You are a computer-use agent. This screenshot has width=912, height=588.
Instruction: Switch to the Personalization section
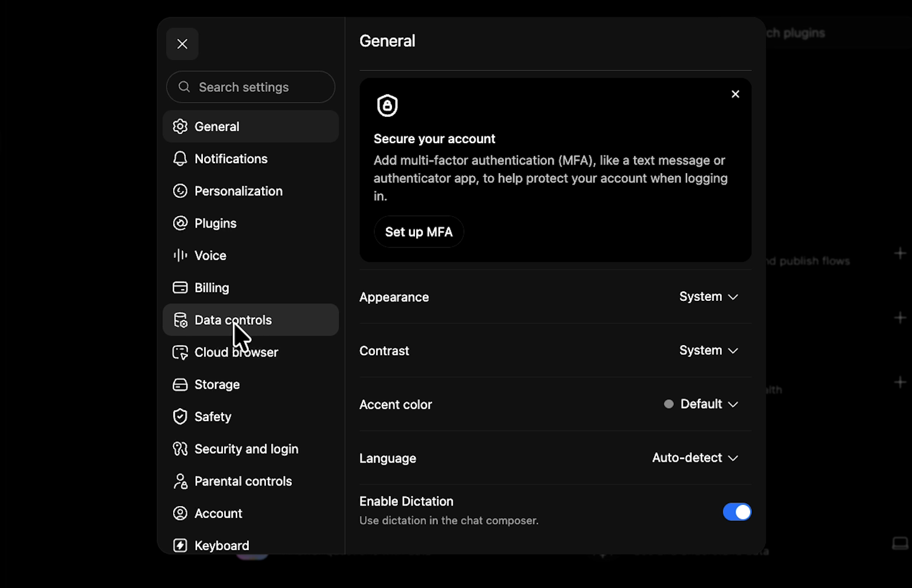pyautogui.click(x=250, y=191)
